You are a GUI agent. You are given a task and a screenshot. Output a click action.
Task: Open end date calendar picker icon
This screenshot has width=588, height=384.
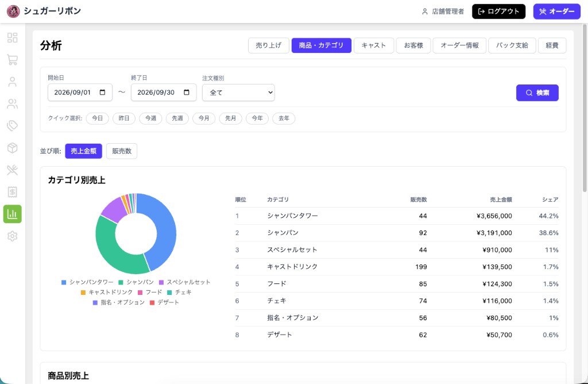click(x=187, y=93)
